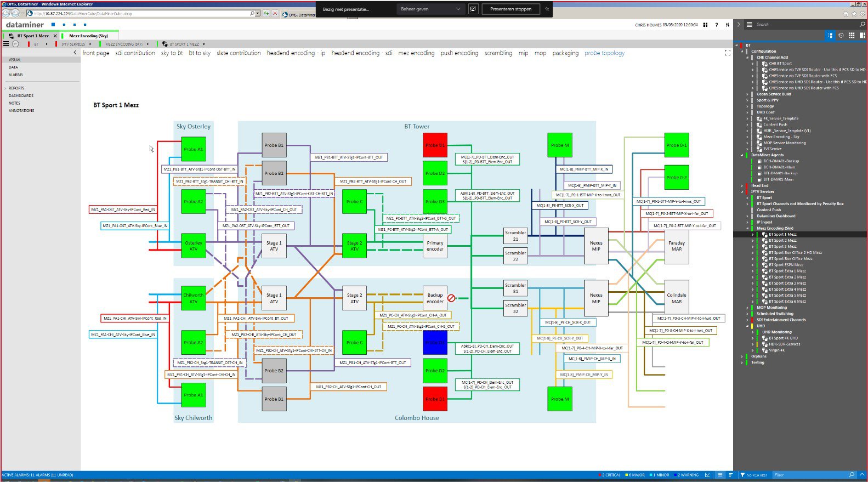Expand the right sidebar with the chevron
Image resolution: width=868 pixels, height=482 pixels.
pyautogui.click(x=739, y=24)
